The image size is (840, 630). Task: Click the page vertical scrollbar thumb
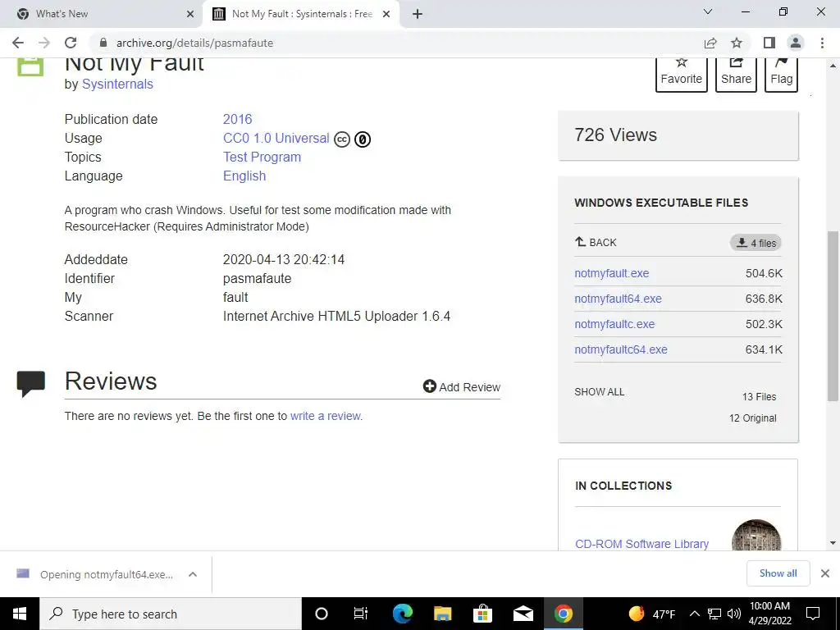point(833,316)
